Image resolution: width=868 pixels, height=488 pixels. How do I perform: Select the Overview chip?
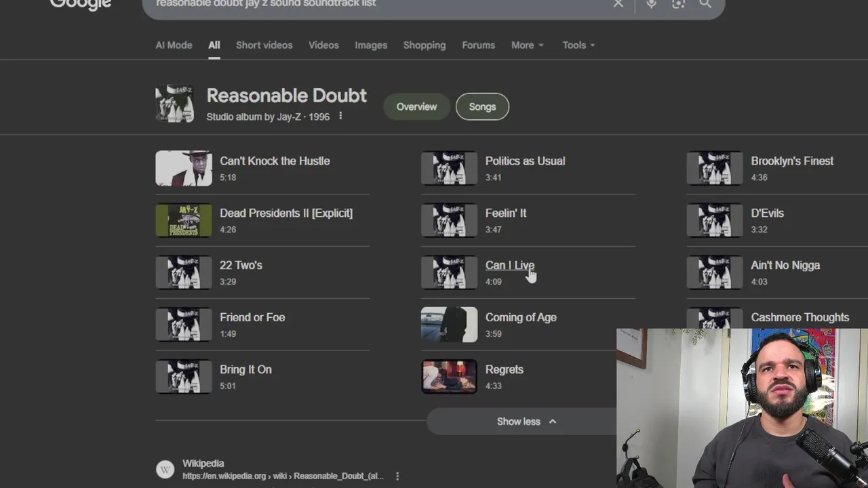(x=416, y=106)
